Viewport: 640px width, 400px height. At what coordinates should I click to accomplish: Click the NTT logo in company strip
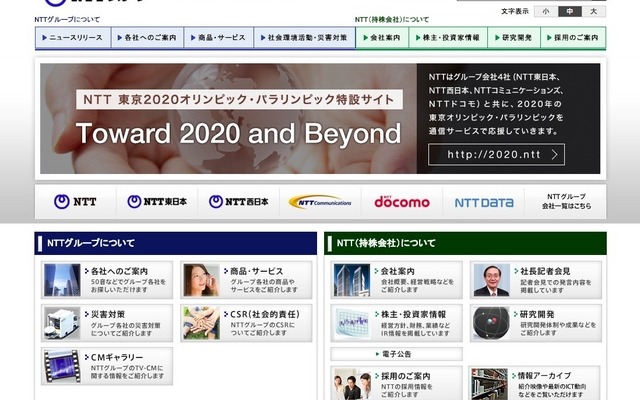[75, 202]
